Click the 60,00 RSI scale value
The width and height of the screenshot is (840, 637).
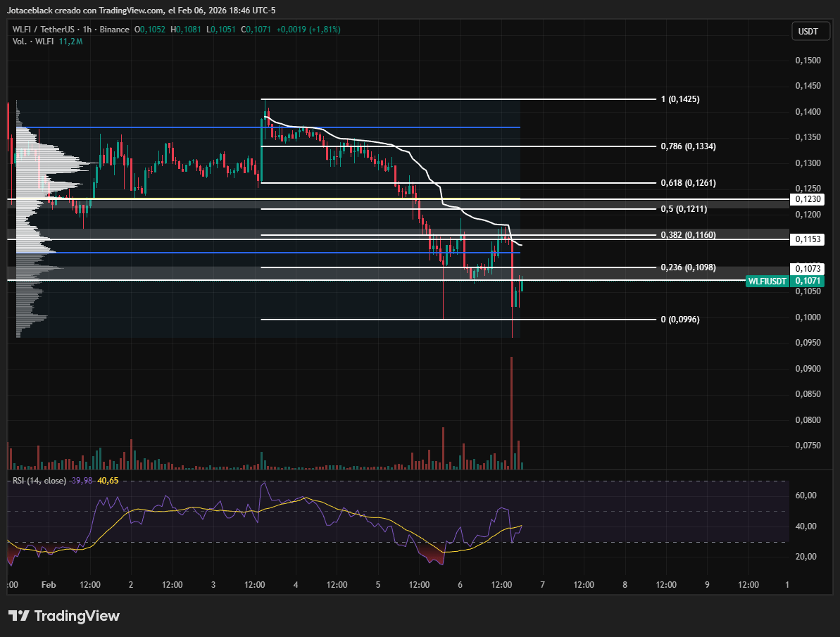pos(805,496)
